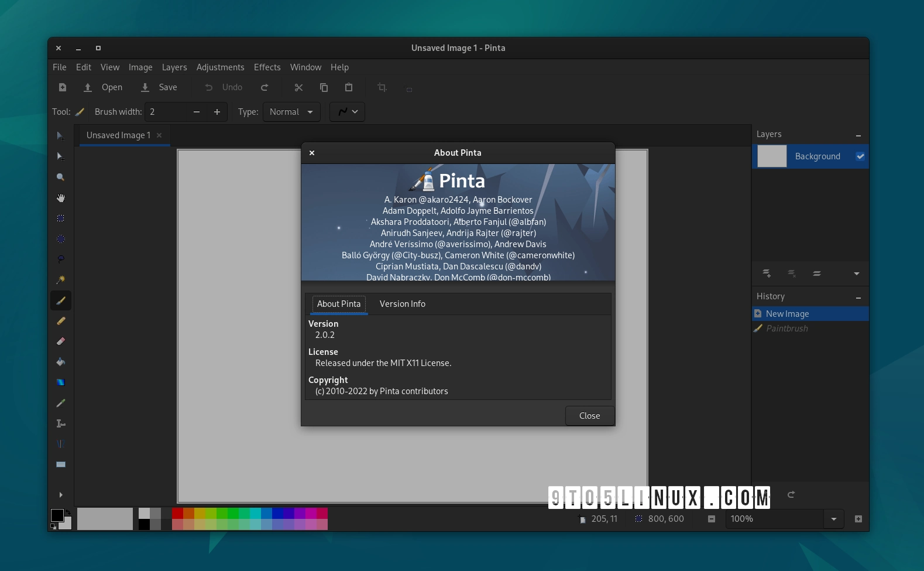
Task: Click the Cut scissors icon
Action: coord(298,87)
